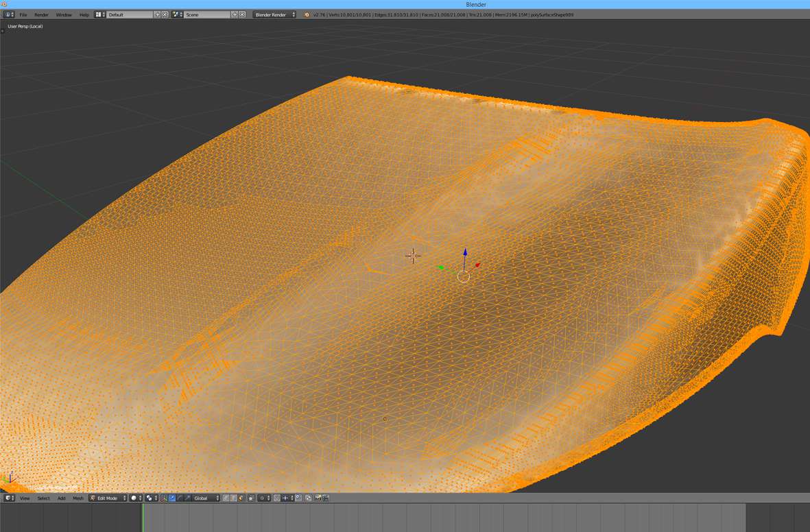Viewport: 810px width, 532px height.
Task: Select the rotate manipulator icon
Action: [180, 498]
